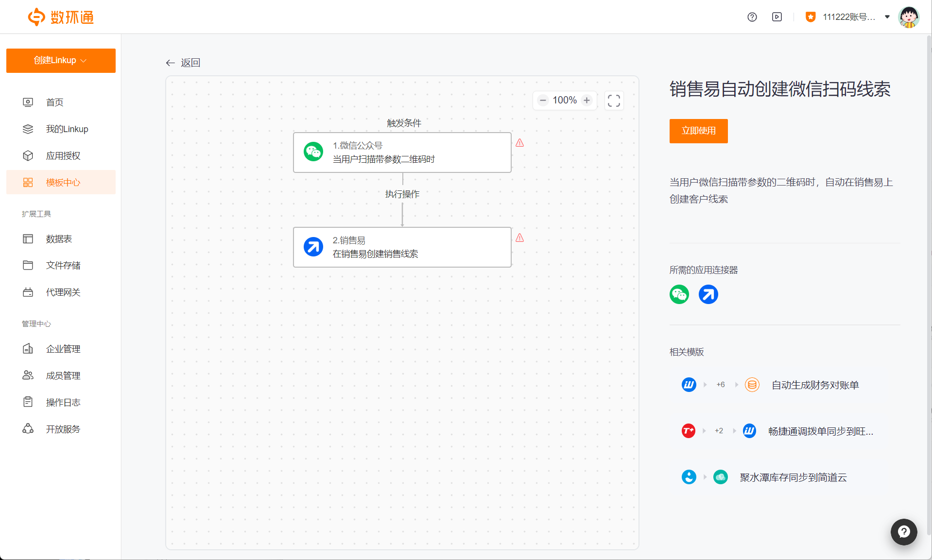Open 开放服务 in sidebar
This screenshot has width=932, height=560.
coord(61,429)
